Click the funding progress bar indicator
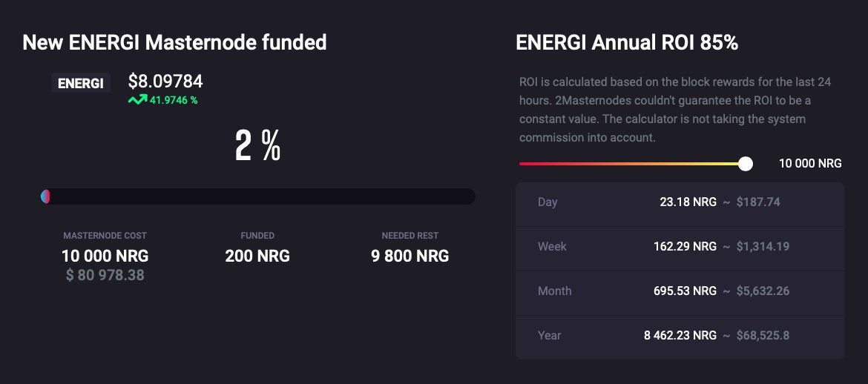 (x=45, y=196)
